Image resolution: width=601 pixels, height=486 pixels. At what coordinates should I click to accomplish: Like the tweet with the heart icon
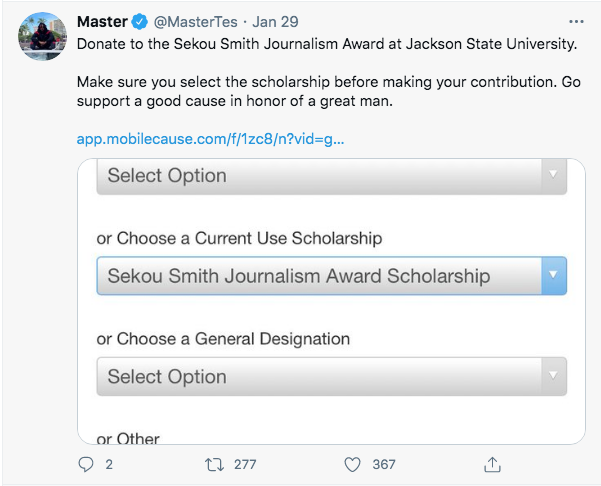[x=352, y=464]
